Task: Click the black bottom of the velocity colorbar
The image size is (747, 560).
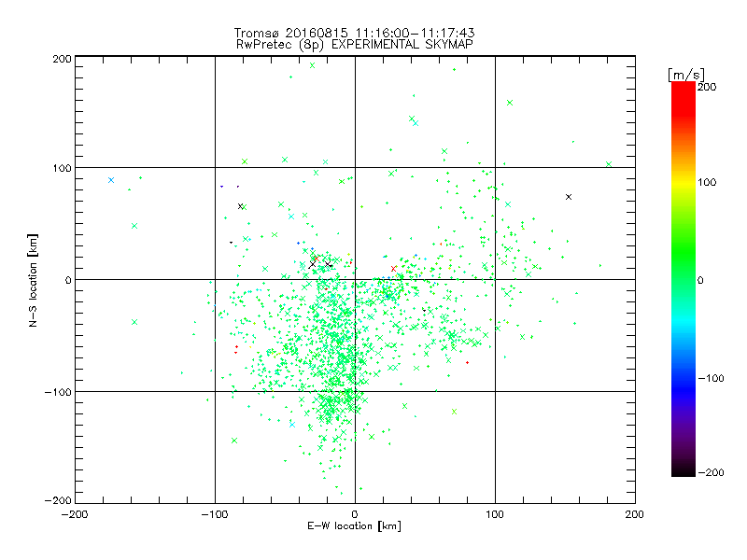Action: point(684,469)
